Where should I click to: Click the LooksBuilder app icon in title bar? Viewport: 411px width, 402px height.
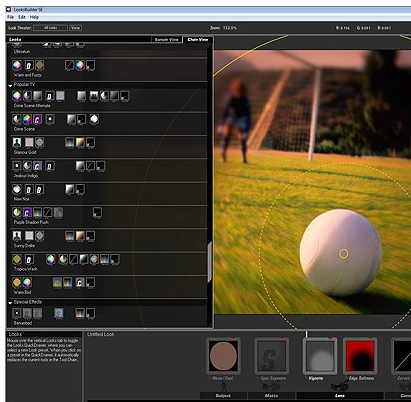9,9
